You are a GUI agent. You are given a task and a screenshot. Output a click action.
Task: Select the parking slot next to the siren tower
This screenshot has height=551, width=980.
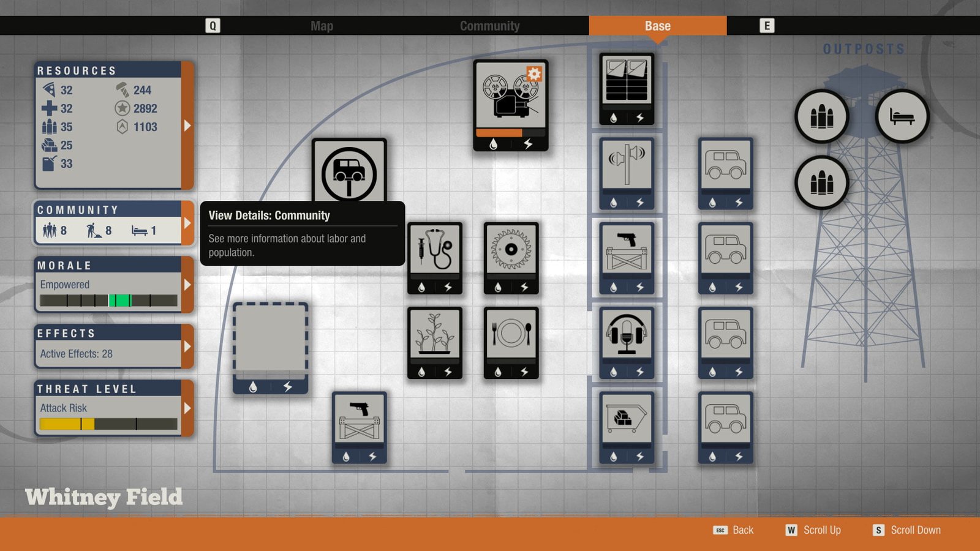[726, 174]
